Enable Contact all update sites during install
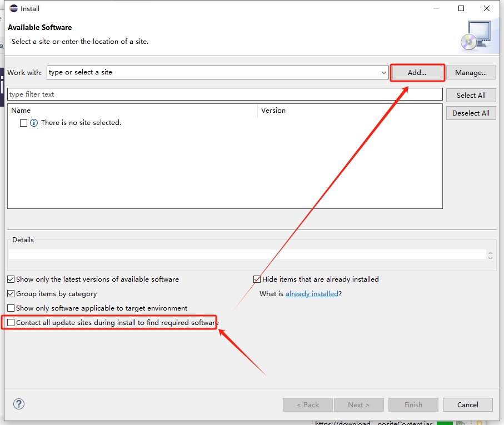 click(11, 323)
